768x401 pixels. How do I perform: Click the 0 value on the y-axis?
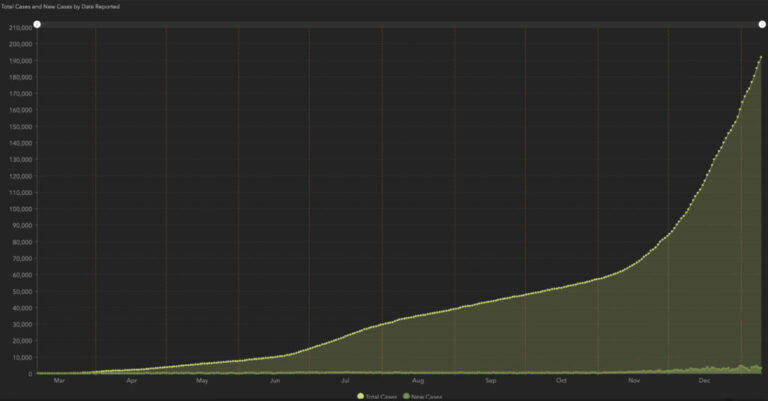point(31,374)
